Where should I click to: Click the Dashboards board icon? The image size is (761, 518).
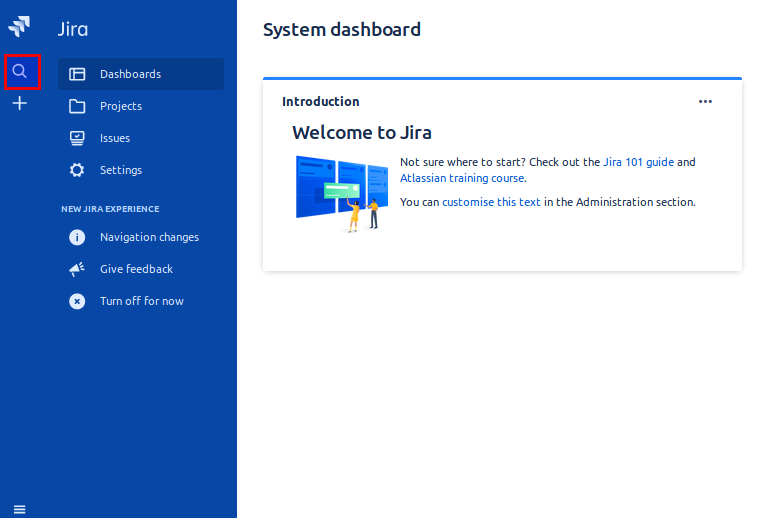pos(77,74)
